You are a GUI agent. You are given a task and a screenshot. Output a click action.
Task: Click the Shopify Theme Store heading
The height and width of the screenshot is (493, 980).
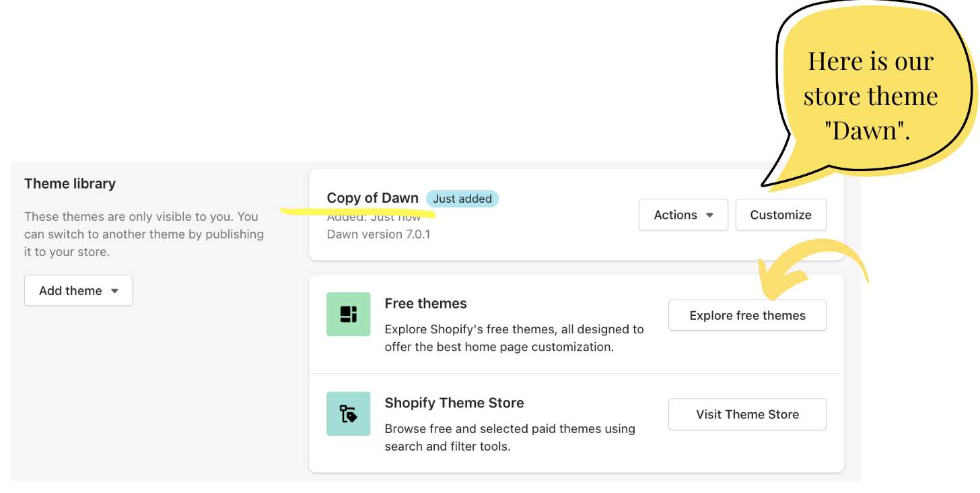tap(454, 403)
